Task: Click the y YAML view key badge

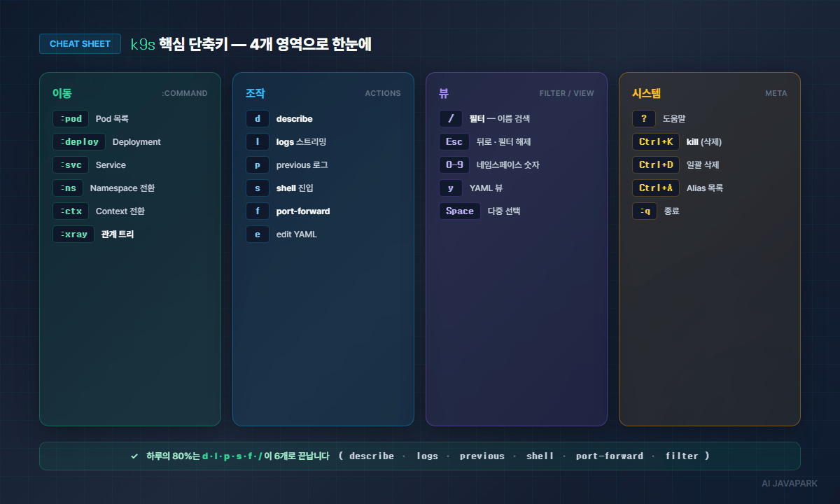Action: pyautogui.click(x=451, y=188)
